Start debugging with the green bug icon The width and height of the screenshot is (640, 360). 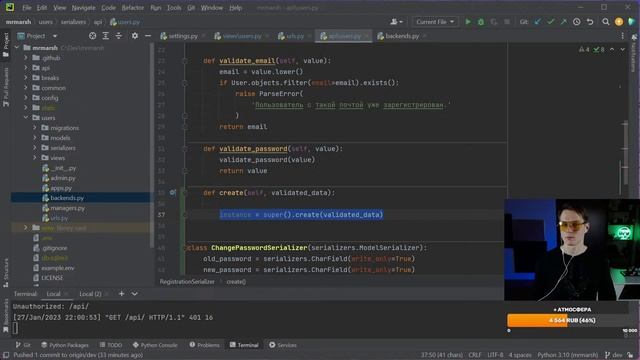[481, 22]
